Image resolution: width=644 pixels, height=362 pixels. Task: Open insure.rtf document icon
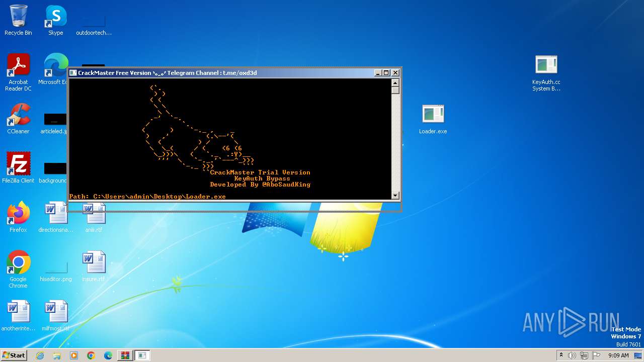point(94,266)
